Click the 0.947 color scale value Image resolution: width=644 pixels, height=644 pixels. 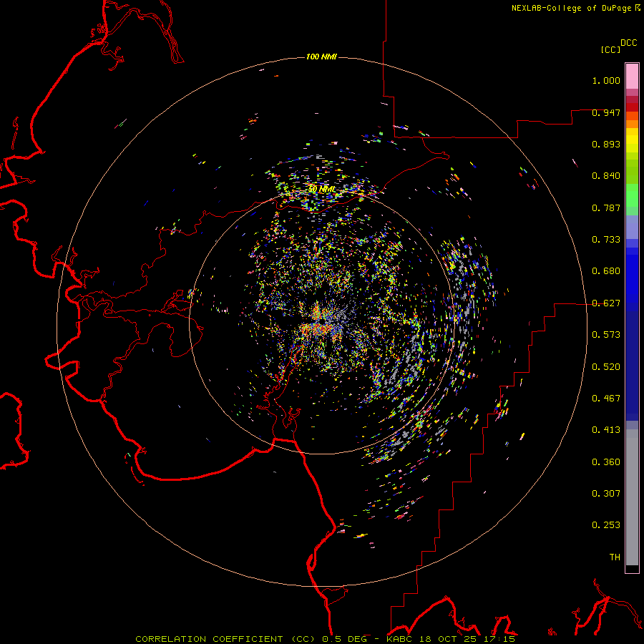coord(606,112)
